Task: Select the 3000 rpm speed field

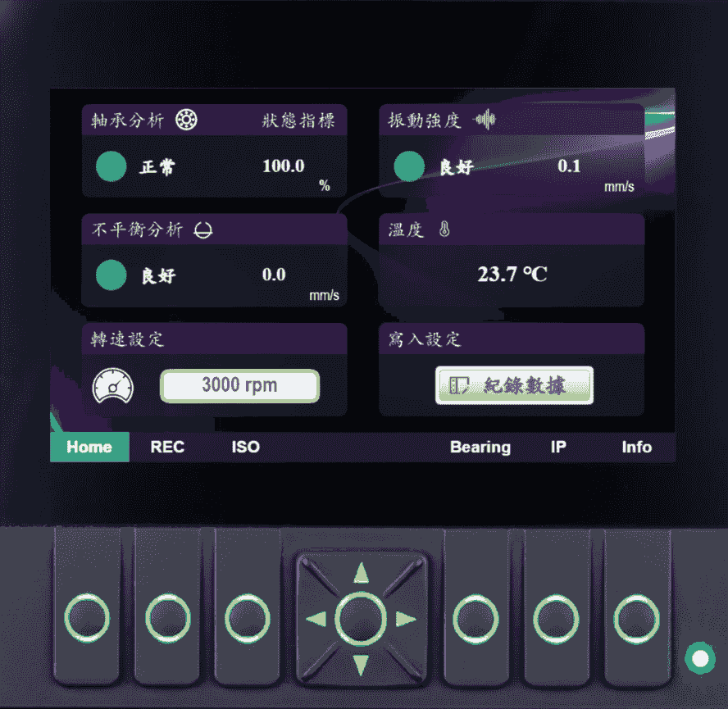Action: (239, 385)
